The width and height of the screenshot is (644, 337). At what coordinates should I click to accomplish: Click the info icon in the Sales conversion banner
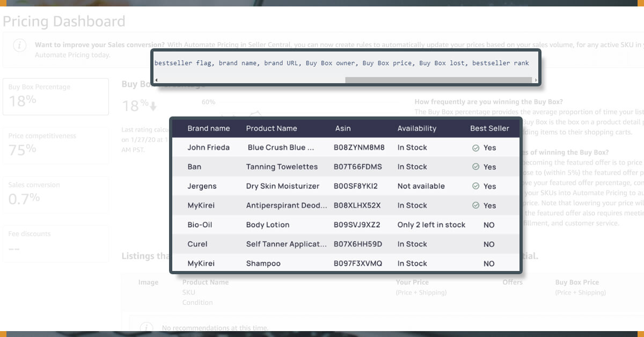click(x=20, y=46)
